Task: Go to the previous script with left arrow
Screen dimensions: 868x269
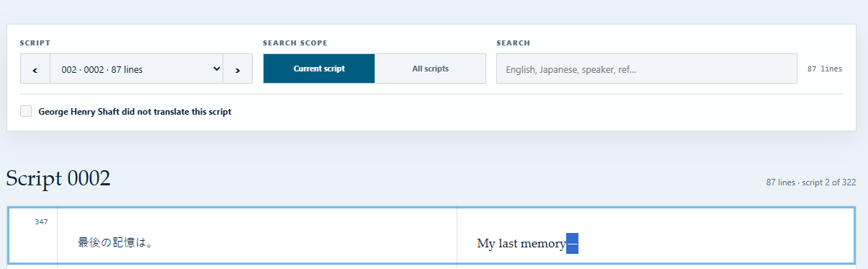Action: (x=35, y=69)
